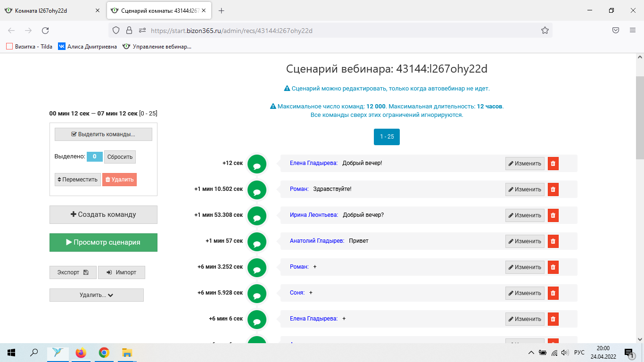Open Firefox from the Windows taskbar

point(81,353)
